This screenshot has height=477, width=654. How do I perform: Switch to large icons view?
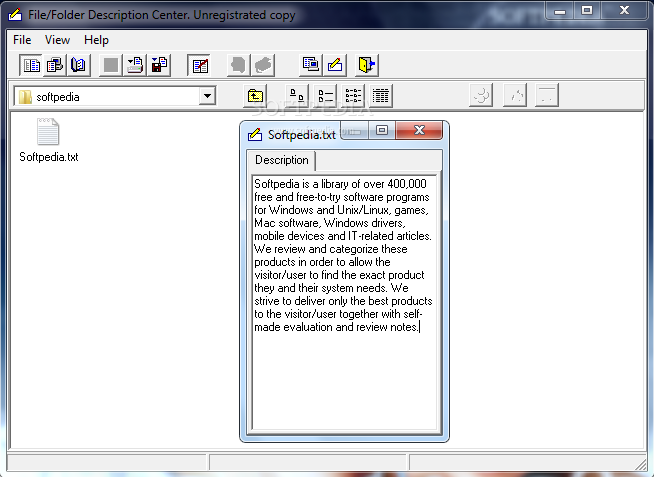pyautogui.click(x=297, y=96)
